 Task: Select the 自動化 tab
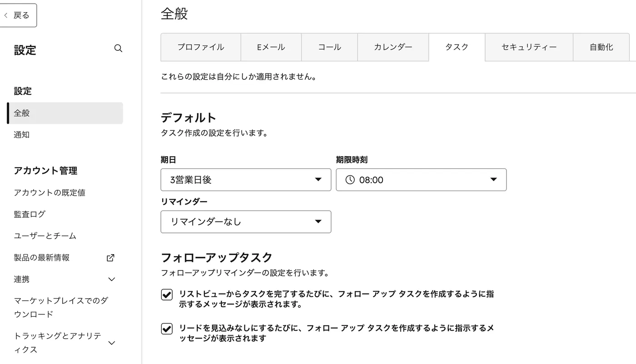[x=601, y=47]
